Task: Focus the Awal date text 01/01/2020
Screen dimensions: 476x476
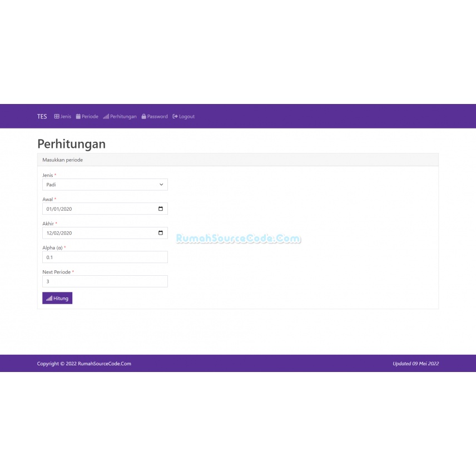Action: click(x=59, y=209)
